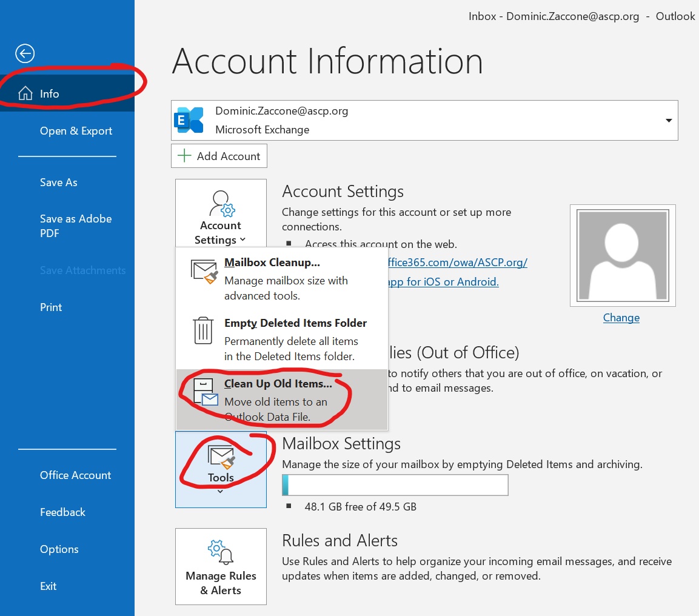This screenshot has width=699, height=616.
Task: Select Clean Up Old Items... entry
Action: (x=282, y=400)
